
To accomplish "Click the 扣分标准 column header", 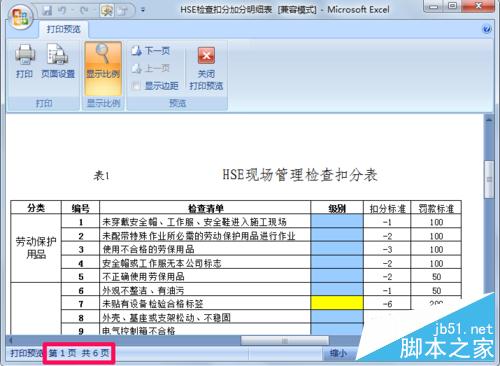I will coord(387,208).
